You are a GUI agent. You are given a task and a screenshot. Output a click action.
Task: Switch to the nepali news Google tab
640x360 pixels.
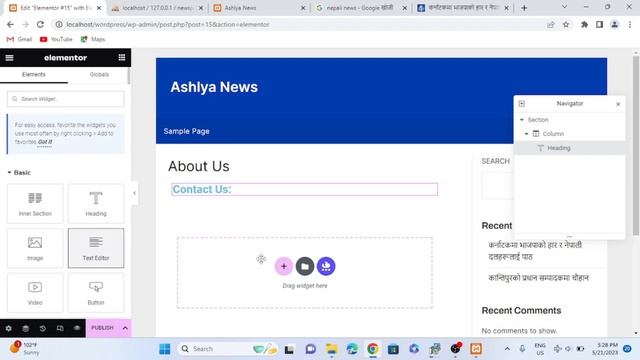tap(361, 8)
